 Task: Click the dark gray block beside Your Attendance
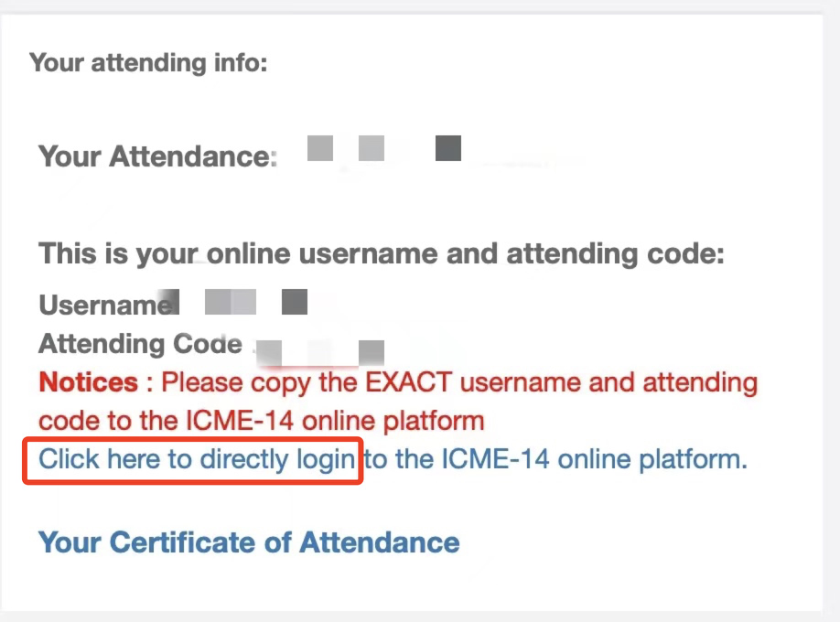pyautogui.click(x=447, y=147)
